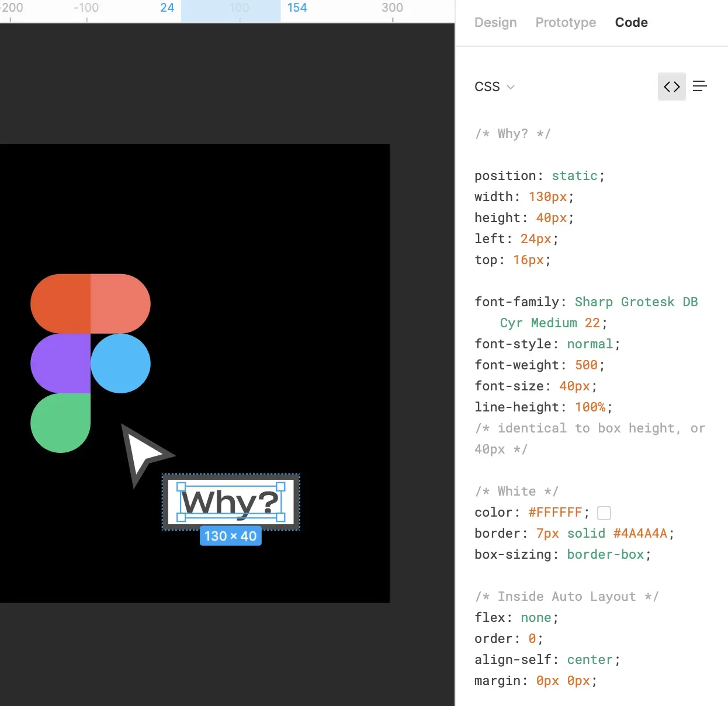This screenshot has height=706, width=728.
Task: Click the "/* White */" comment
Action: tap(516, 491)
